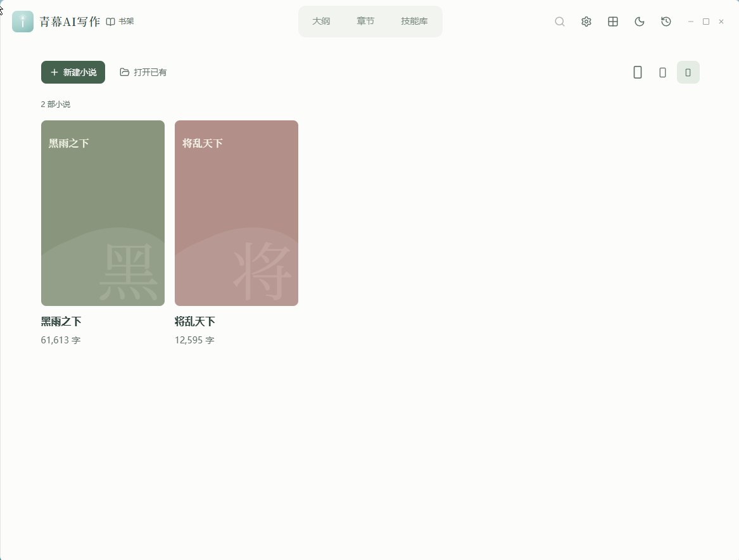Close the application window
The image size is (739, 560).
(x=721, y=21)
